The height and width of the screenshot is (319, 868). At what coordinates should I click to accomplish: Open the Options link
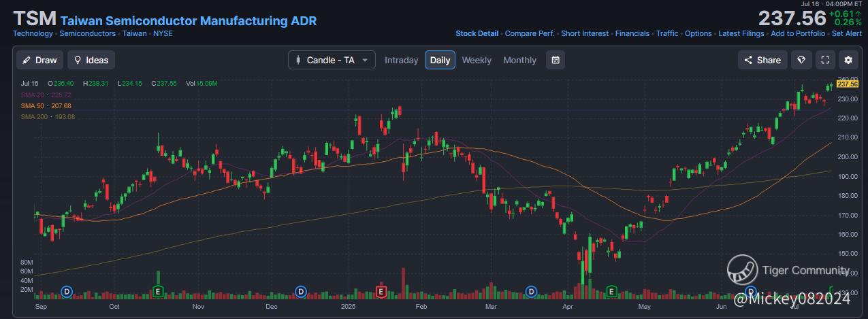click(698, 33)
